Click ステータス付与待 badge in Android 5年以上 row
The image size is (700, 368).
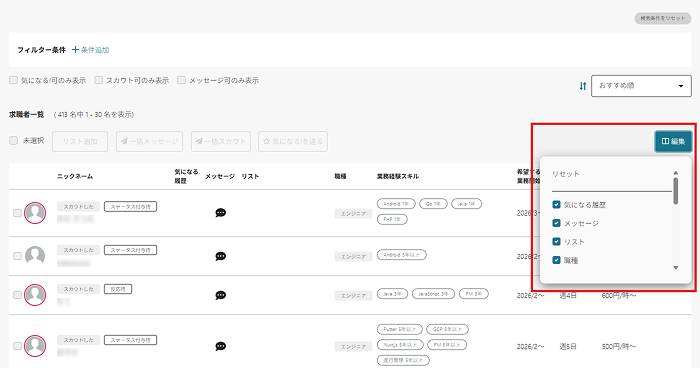(130, 250)
